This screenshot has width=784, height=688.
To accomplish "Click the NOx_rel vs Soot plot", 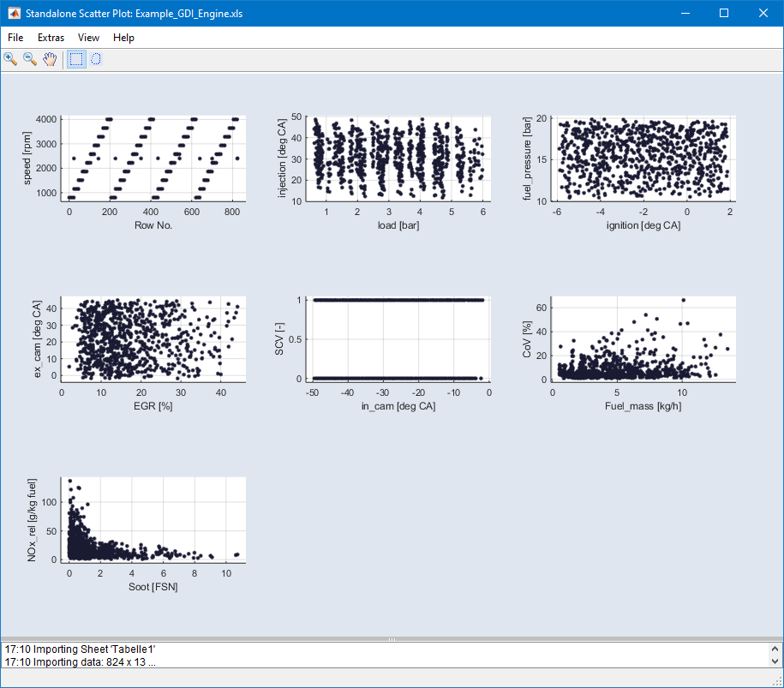I will 153,520.
